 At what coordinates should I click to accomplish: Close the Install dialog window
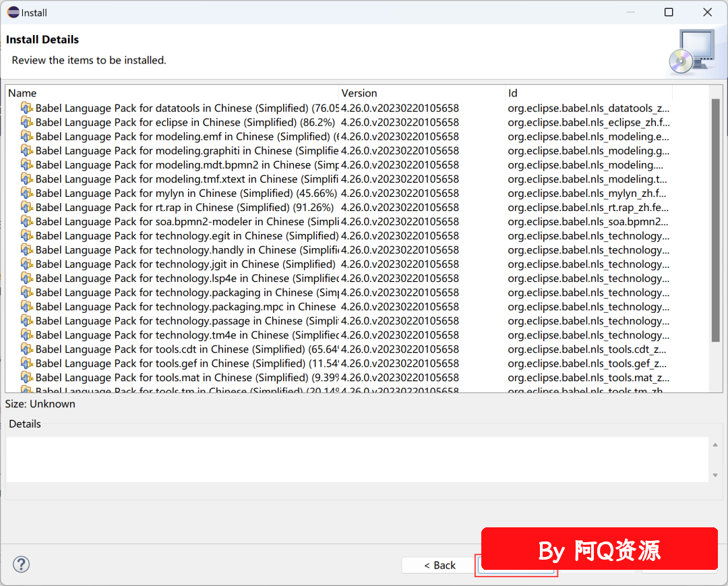(x=707, y=12)
